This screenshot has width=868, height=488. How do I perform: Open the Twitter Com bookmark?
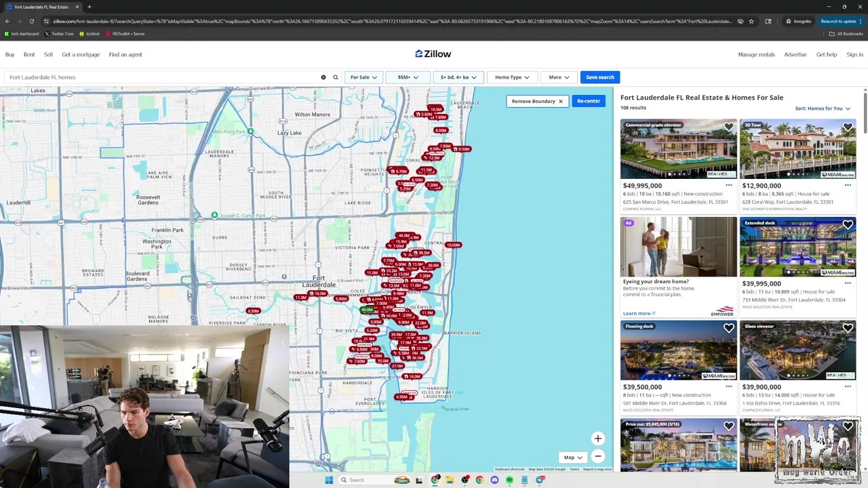point(59,34)
